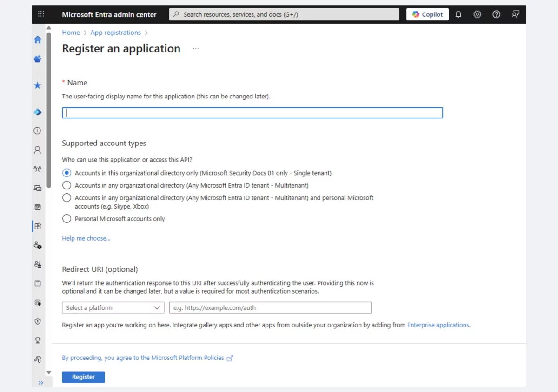Open the ellipsis menu beside page title

pos(196,49)
